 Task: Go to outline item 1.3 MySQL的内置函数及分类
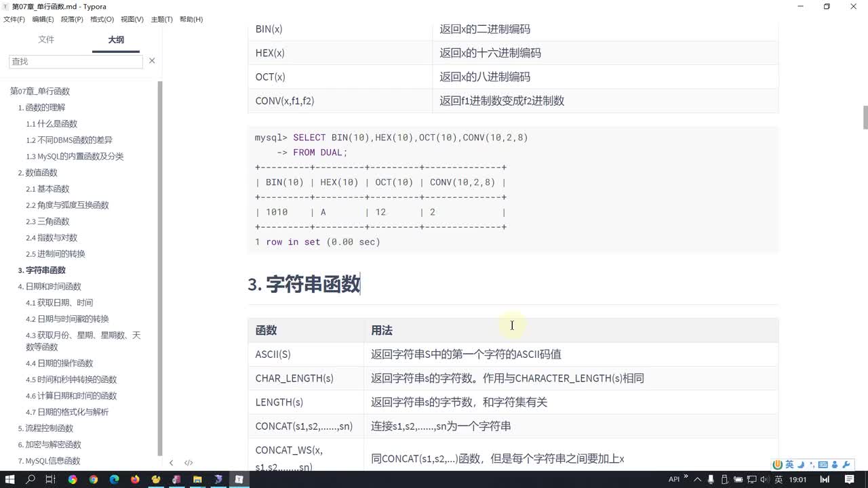point(75,157)
